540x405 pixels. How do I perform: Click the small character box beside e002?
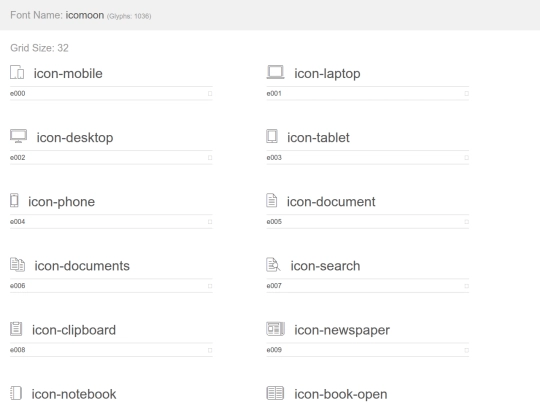210,158
